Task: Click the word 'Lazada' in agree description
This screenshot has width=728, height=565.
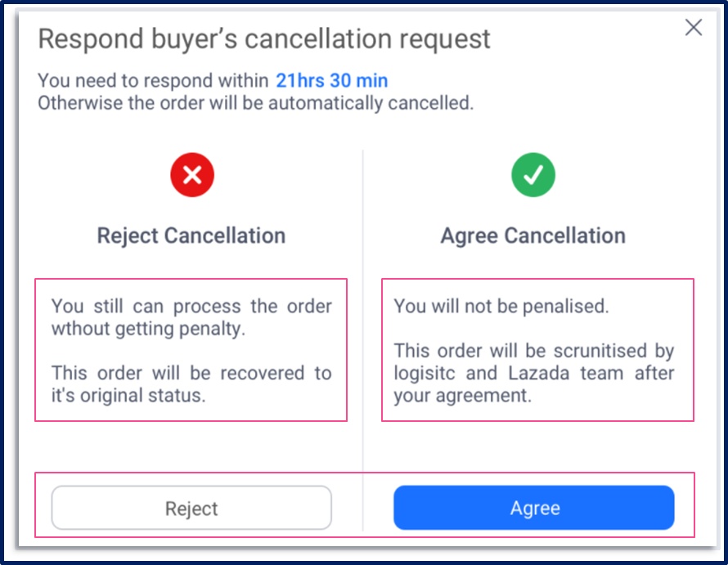Action: click(x=538, y=374)
